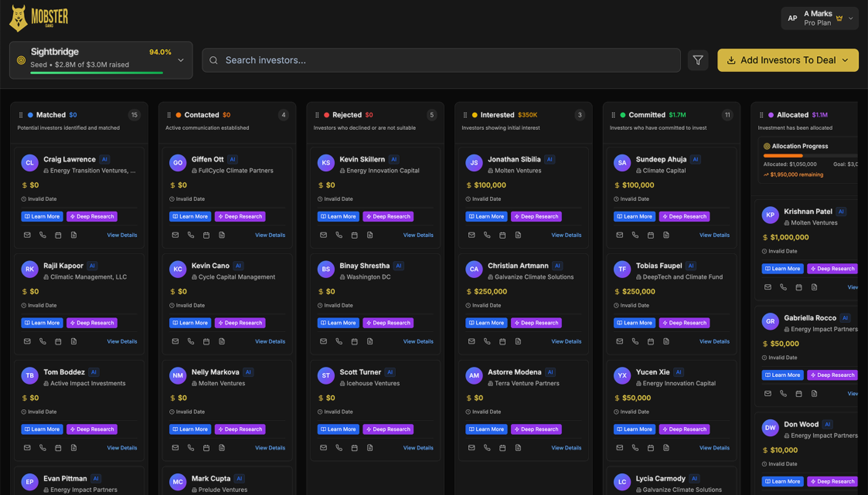868x495 pixels.
Task: Click the document icon on Yucen Xie's card
Action: (x=666, y=448)
